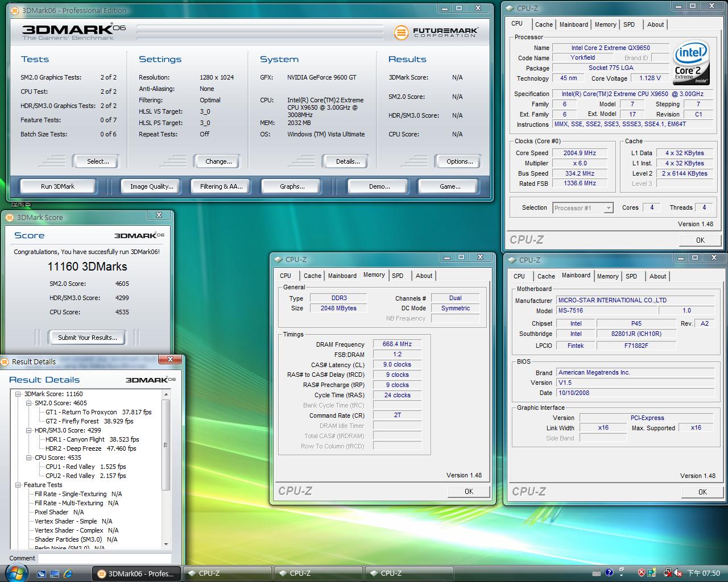Select Memory tab in CPU-Z Mainboard window
The image size is (728, 582).
coord(607,276)
